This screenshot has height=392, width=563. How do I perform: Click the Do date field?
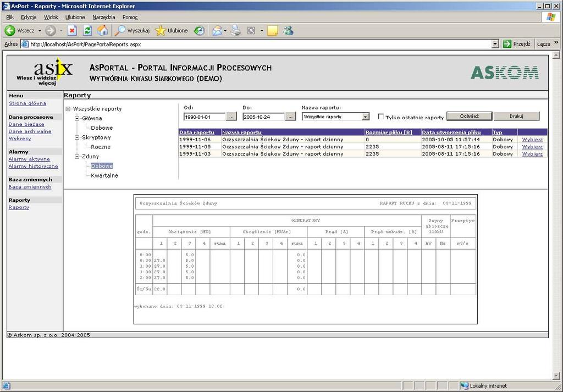click(x=263, y=117)
